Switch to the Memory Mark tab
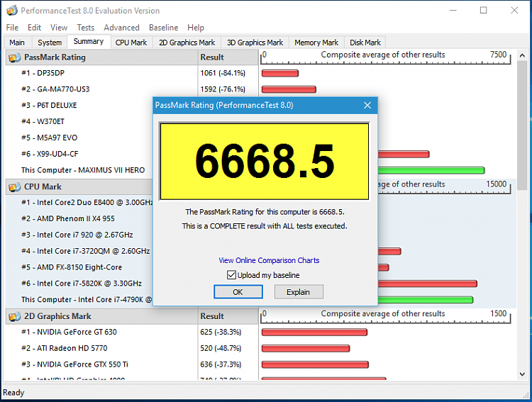This screenshot has height=402, width=532. (316, 43)
